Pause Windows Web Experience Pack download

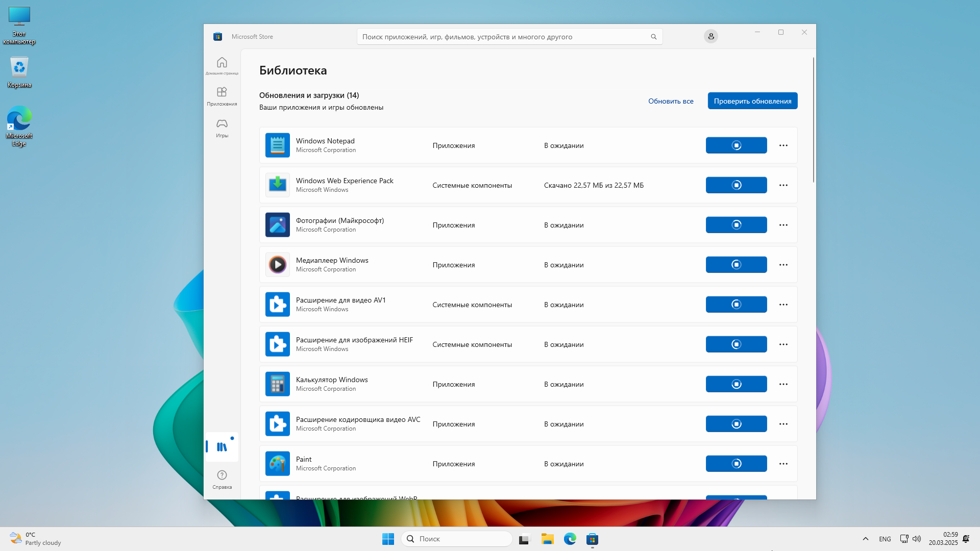click(x=736, y=185)
